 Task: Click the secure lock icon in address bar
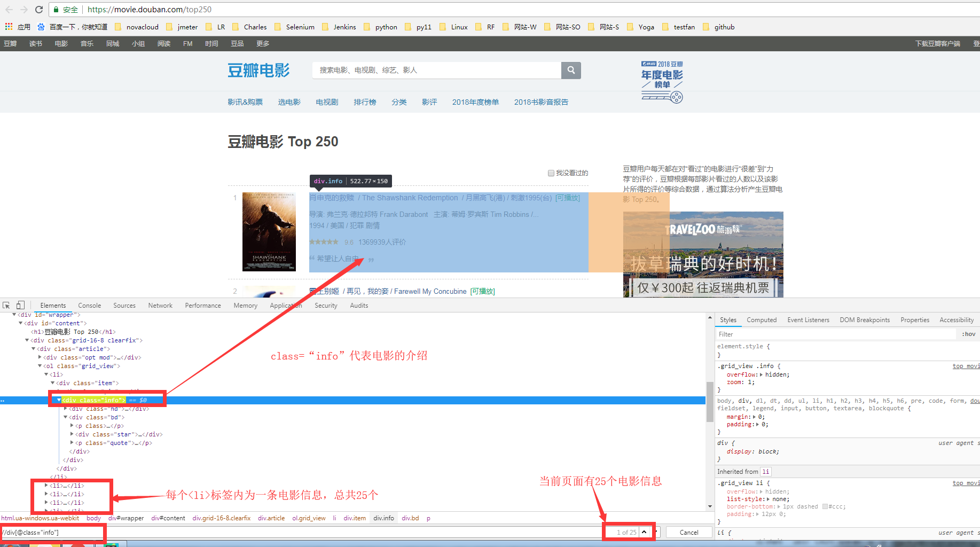[57, 10]
